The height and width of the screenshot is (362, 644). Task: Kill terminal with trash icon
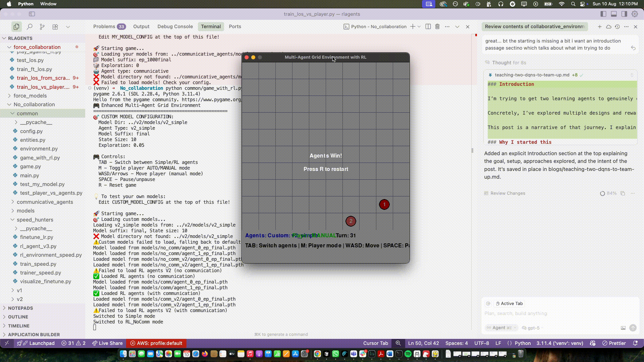(437, 26)
